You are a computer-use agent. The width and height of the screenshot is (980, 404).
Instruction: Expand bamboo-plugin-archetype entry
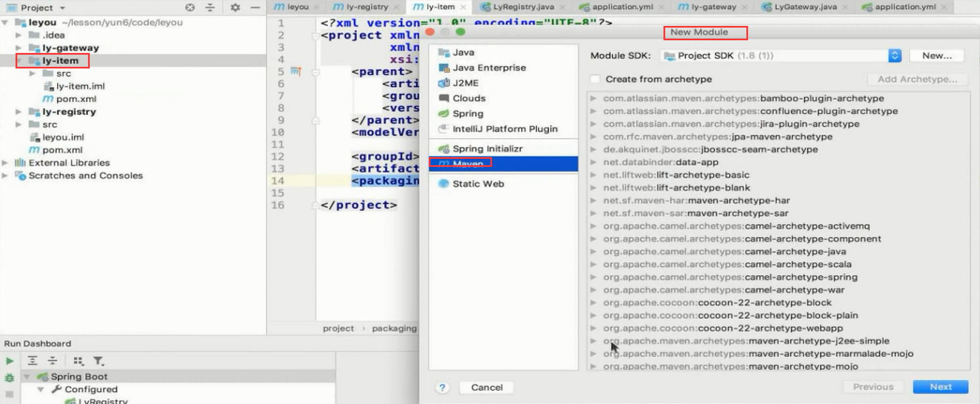point(593,98)
